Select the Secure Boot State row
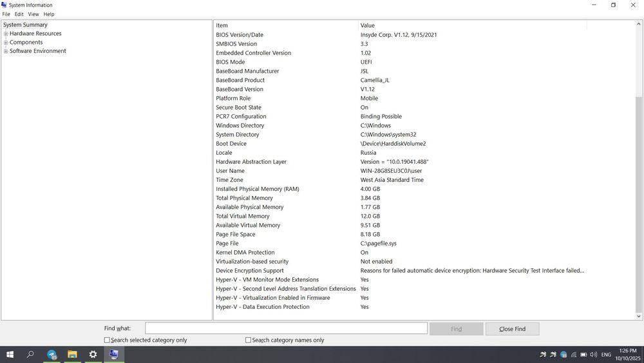The image size is (644, 363). [401, 107]
